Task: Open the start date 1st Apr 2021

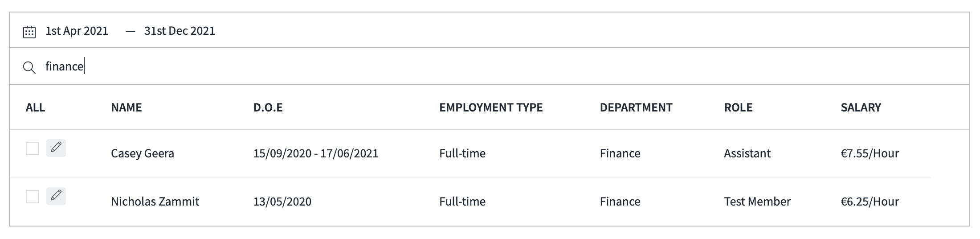Action: [77, 31]
